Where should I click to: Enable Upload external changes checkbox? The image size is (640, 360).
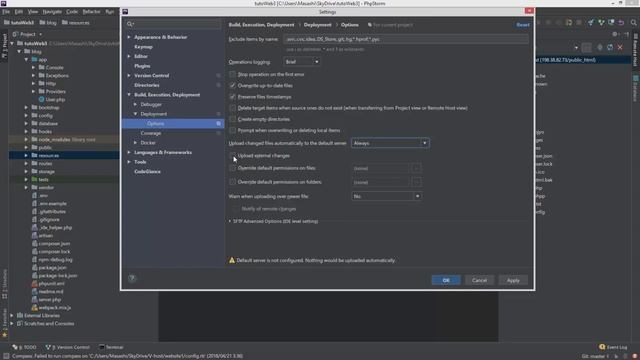pos(232,156)
